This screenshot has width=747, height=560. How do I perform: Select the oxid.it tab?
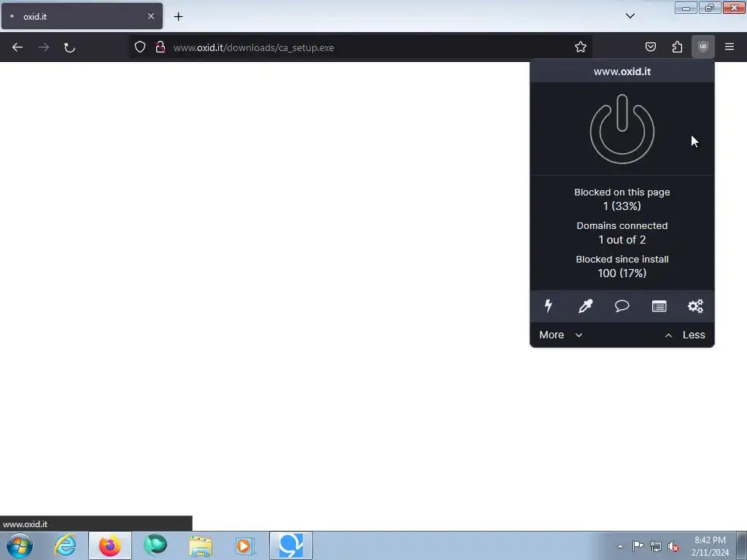click(82, 16)
